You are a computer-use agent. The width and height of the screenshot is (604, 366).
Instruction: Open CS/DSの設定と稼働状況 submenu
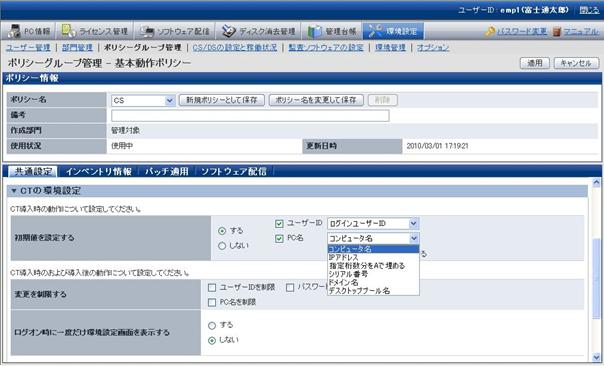(x=235, y=47)
